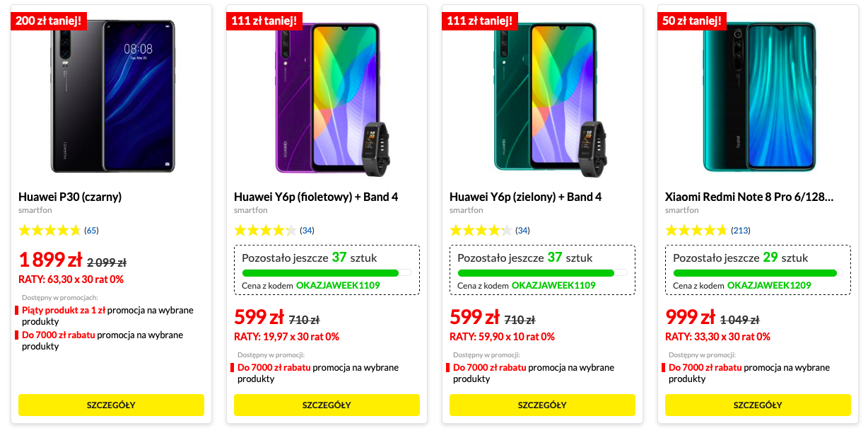The image size is (868, 433).
Task: Click the fioletowy Y6p star rating
Action: pyautogui.click(x=265, y=230)
